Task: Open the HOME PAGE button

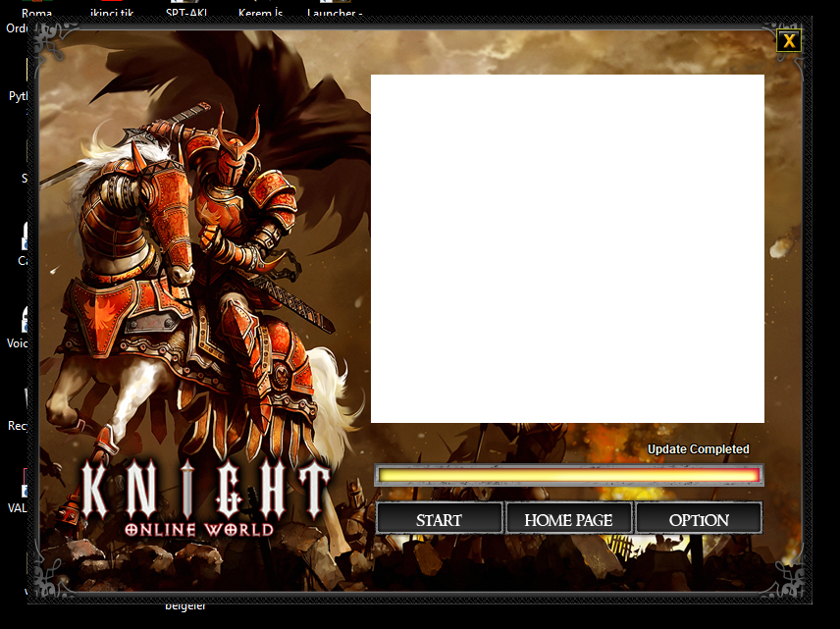Action: pos(568,518)
